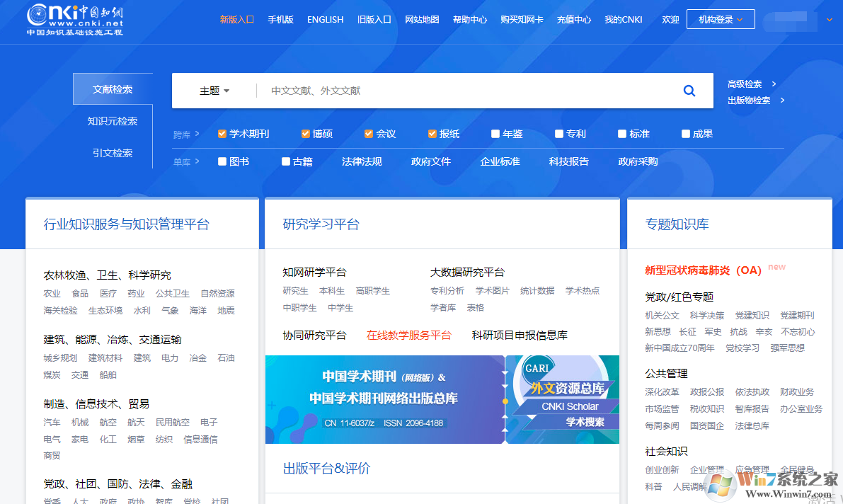Open the 主题 search field dropdown
This screenshot has height=504, width=843.
(x=214, y=91)
